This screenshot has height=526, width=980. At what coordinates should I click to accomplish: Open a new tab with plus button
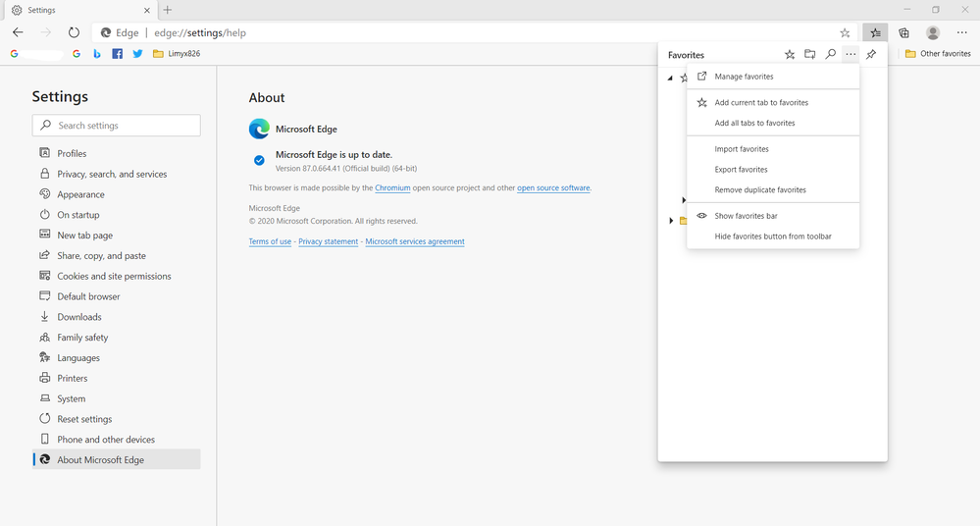[x=168, y=10]
